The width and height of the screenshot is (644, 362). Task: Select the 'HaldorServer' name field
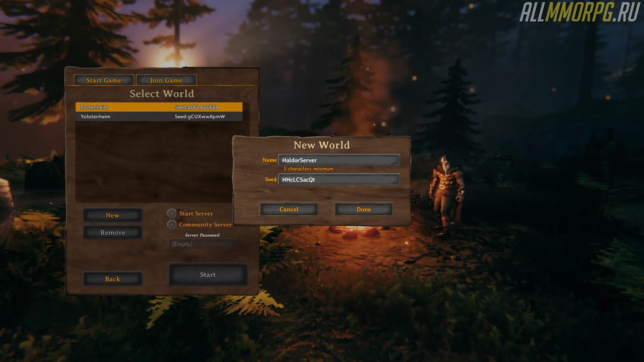(x=338, y=160)
